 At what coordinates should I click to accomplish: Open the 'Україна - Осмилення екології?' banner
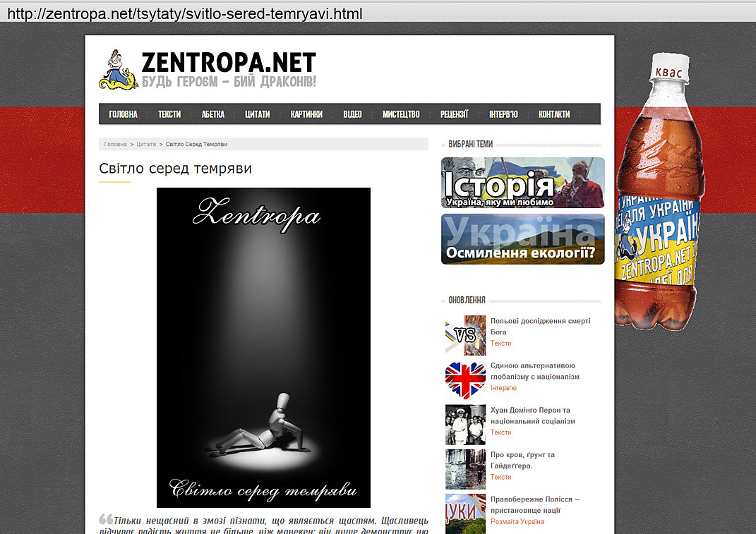pos(522,238)
